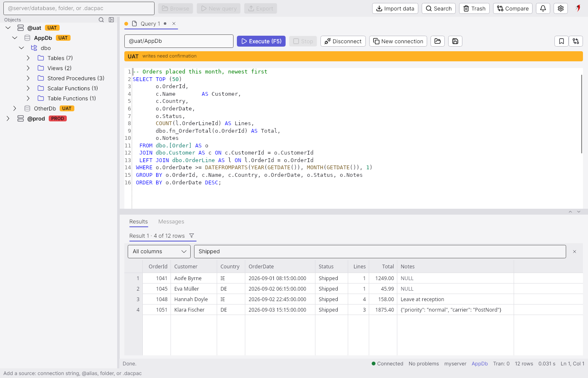The height and width of the screenshot is (378, 588).
Task: Click the compare icon beside the bookmark
Action: [576, 41]
